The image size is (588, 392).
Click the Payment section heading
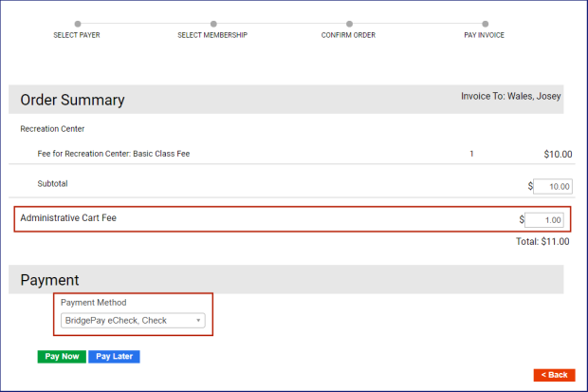click(x=49, y=280)
